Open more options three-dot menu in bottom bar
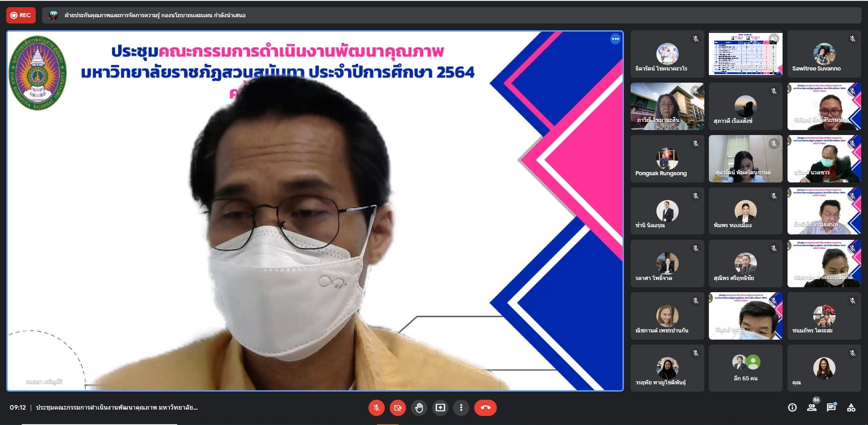Screen dimensions: 868x425 pos(461,408)
